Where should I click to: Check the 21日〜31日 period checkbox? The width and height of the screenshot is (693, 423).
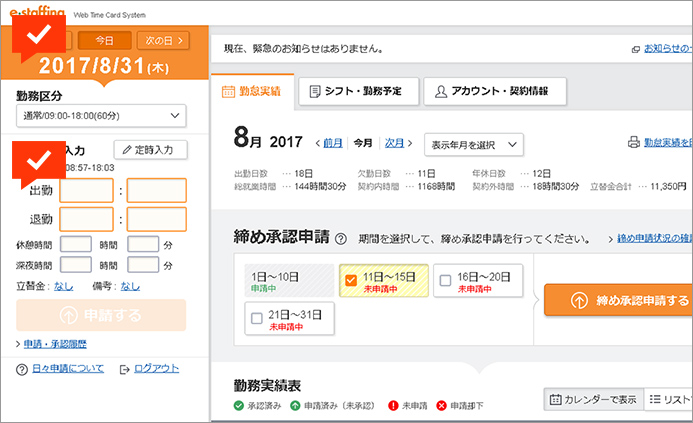(x=257, y=319)
